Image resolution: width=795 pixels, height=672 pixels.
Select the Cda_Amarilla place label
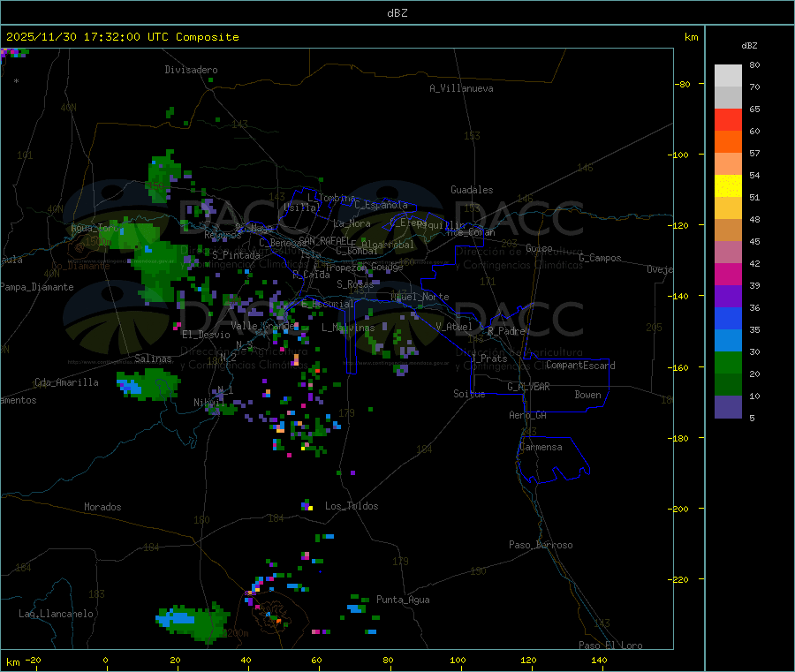pos(66,382)
